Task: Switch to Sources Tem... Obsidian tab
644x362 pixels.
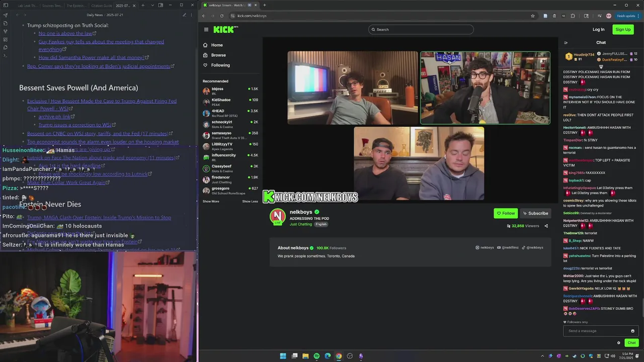Action: 52,6
